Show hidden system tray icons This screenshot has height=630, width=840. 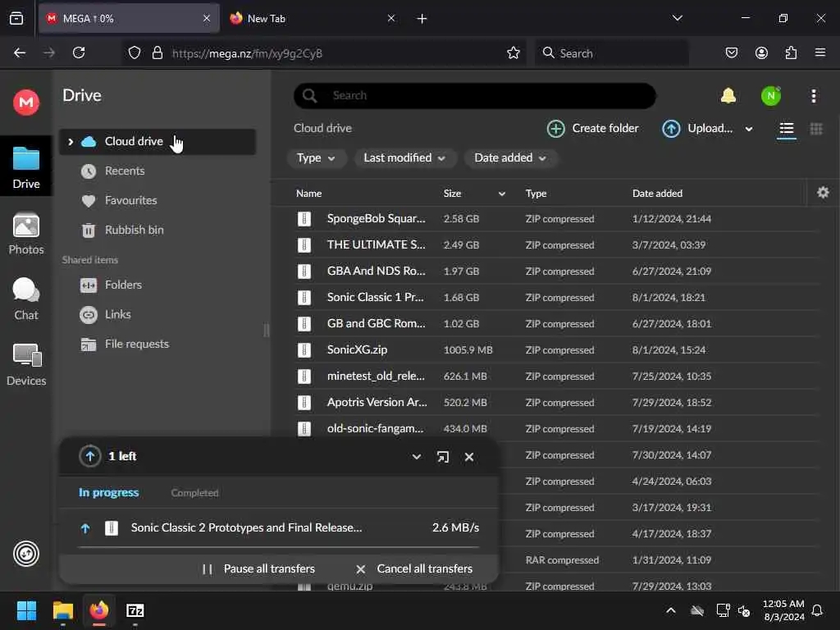click(x=671, y=610)
